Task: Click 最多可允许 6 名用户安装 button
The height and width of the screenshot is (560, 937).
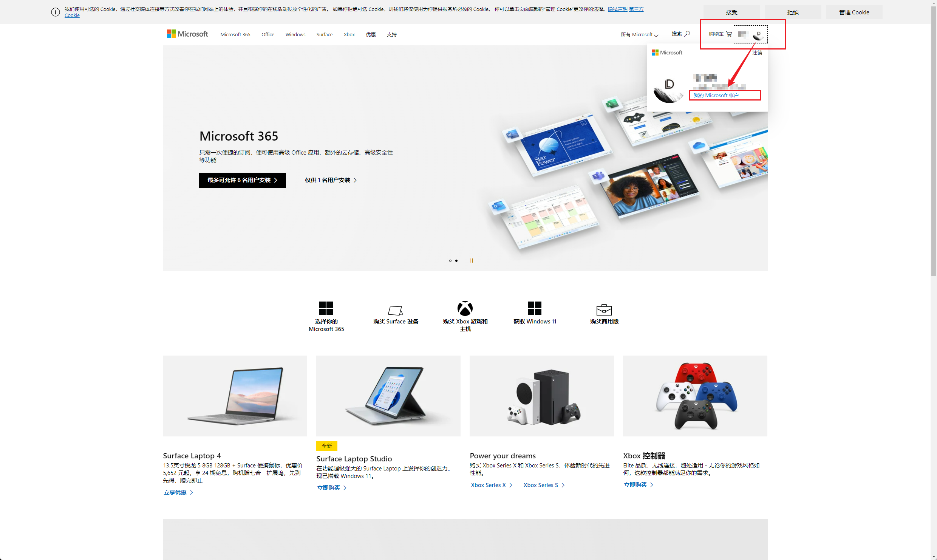Action: click(242, 180)
